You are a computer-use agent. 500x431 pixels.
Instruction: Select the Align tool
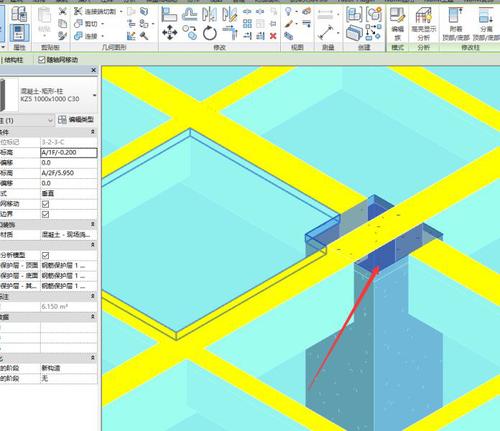[169, 14]
